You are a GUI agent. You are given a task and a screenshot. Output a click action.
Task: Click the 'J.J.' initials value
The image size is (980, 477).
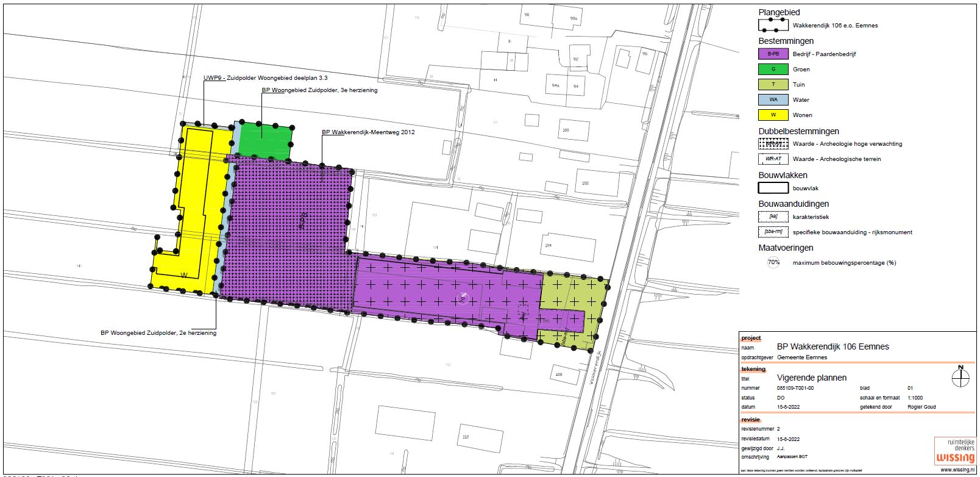pyautogui.click(x=781, y=448)
